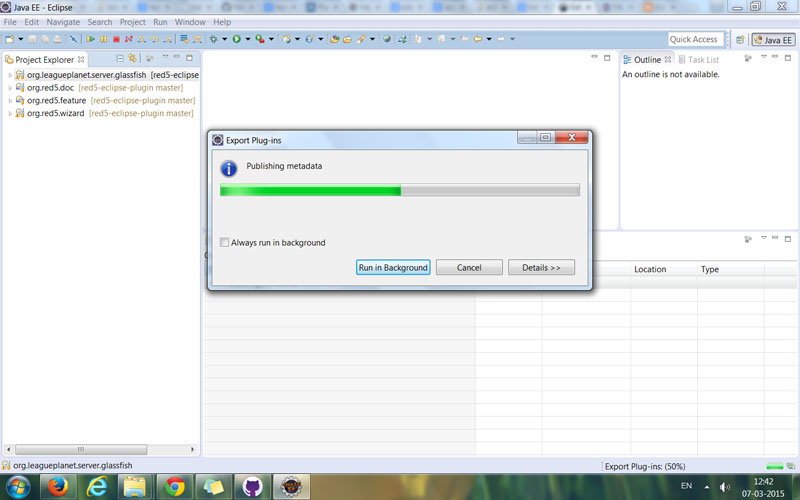800x500 pixels.
Task: Click the progress indicator icon in status bar
Action: coord(775,466)
